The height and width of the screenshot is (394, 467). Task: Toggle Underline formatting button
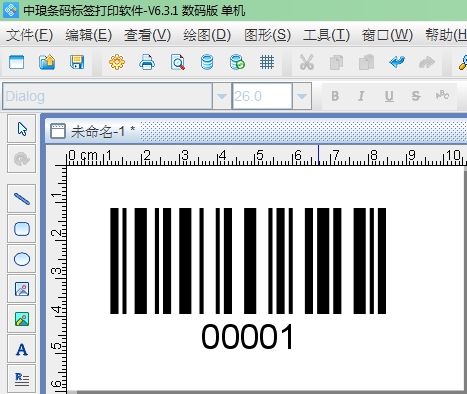(389, 96)
